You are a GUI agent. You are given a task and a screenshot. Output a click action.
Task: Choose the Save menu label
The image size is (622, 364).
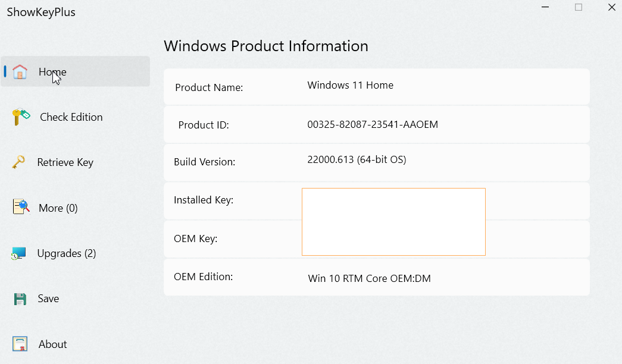tap(48, 299)
